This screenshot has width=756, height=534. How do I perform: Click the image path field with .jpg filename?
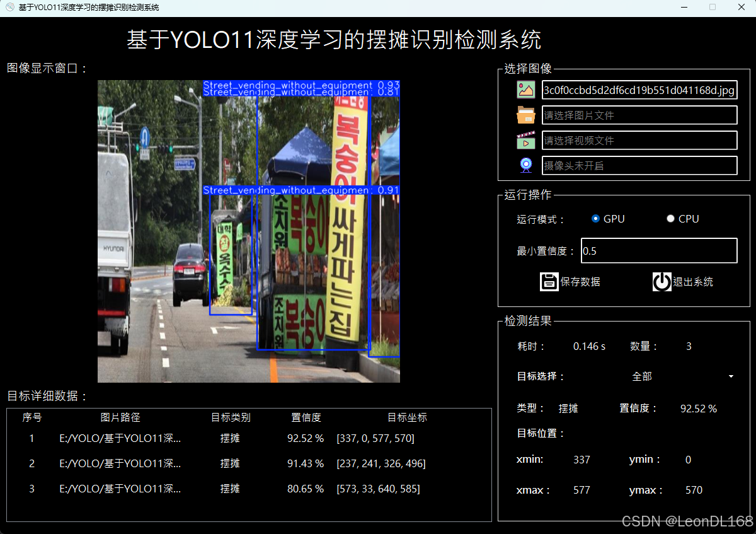pyautogui.click(x=639, y=90)
